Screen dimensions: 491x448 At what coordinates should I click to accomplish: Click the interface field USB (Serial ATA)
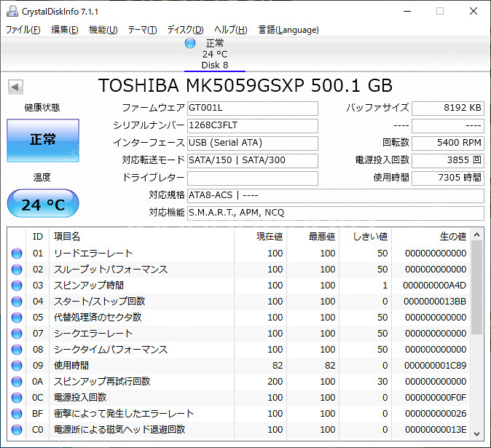pyautogui.click(x=253, y=144)
